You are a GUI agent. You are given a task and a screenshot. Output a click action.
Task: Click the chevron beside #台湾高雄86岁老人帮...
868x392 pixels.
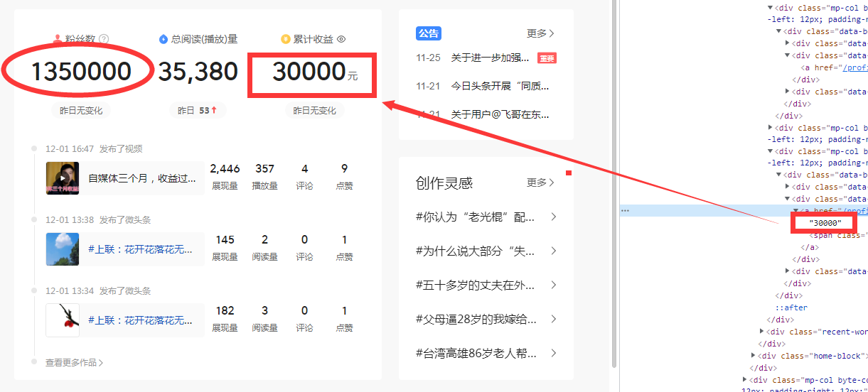(x=553, y=353)
